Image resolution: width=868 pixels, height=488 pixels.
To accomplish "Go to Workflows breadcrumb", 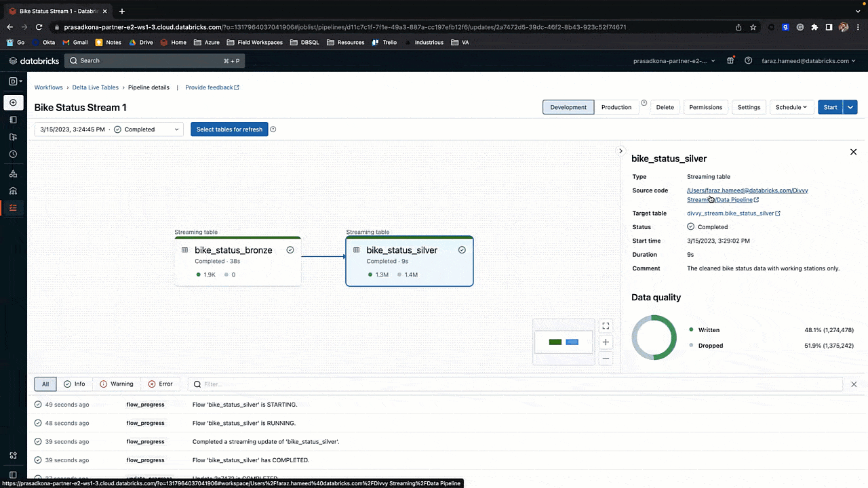I will pos(49,87).
